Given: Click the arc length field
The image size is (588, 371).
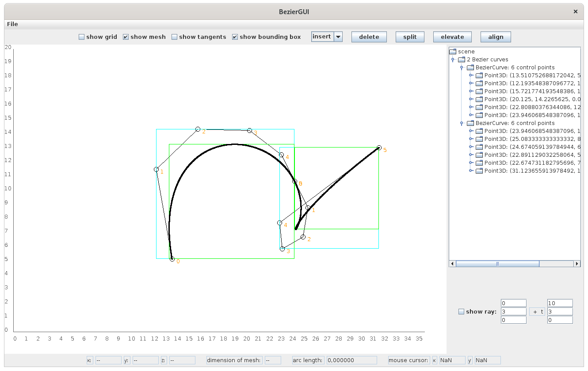Looking at the screenshot, I should (351, 360).
